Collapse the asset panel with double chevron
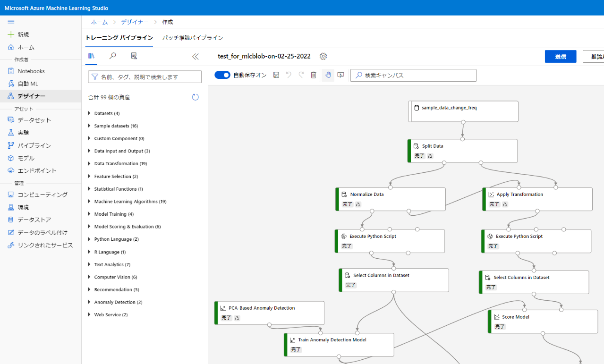604x364 pixels. [196, 57]
